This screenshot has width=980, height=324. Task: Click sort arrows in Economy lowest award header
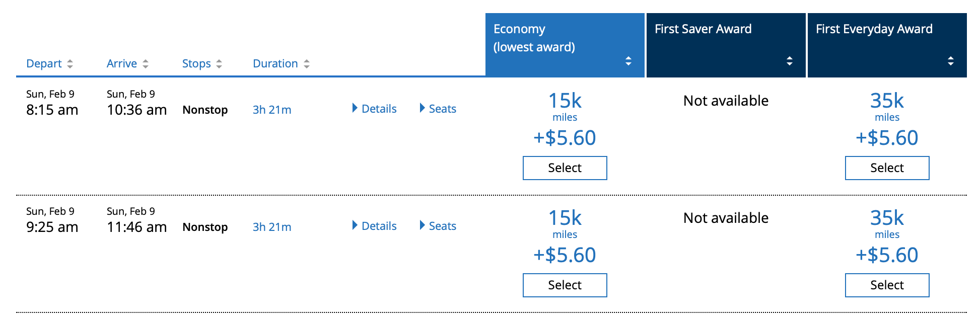(628, 61)
